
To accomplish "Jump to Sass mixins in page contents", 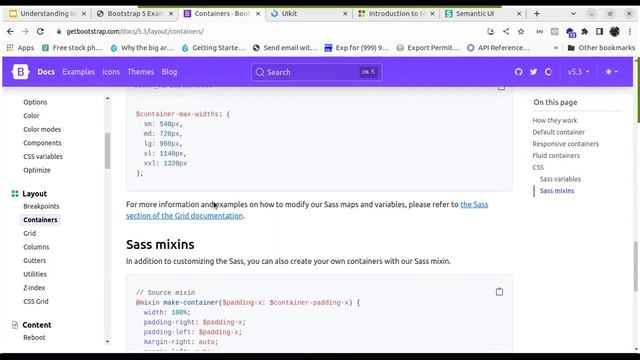I will pyautogui.click(x=557, y=191).
